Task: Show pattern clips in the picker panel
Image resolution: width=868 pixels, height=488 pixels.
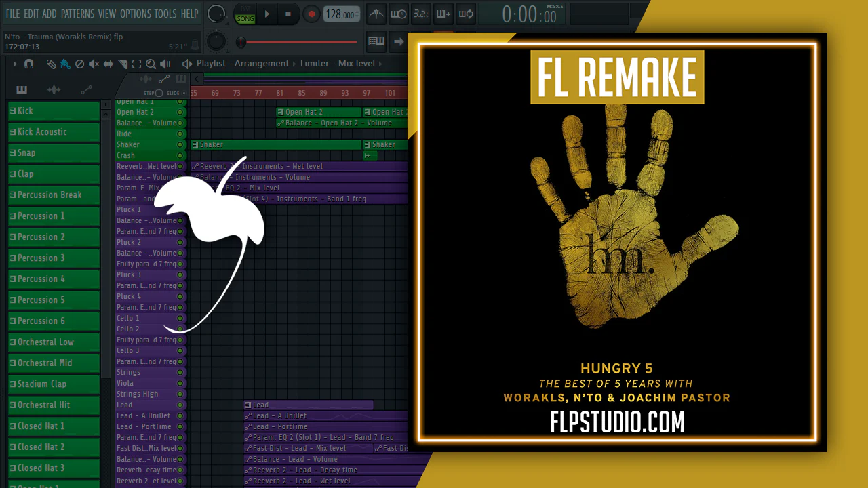Action: (22, 89)
